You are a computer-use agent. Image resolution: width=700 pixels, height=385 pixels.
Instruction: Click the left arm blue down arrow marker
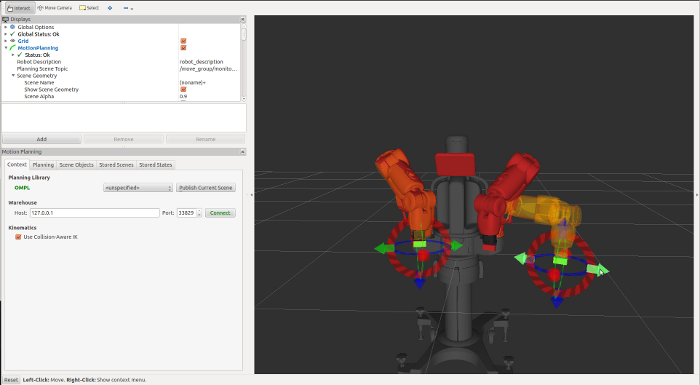(x=419, y=283)
